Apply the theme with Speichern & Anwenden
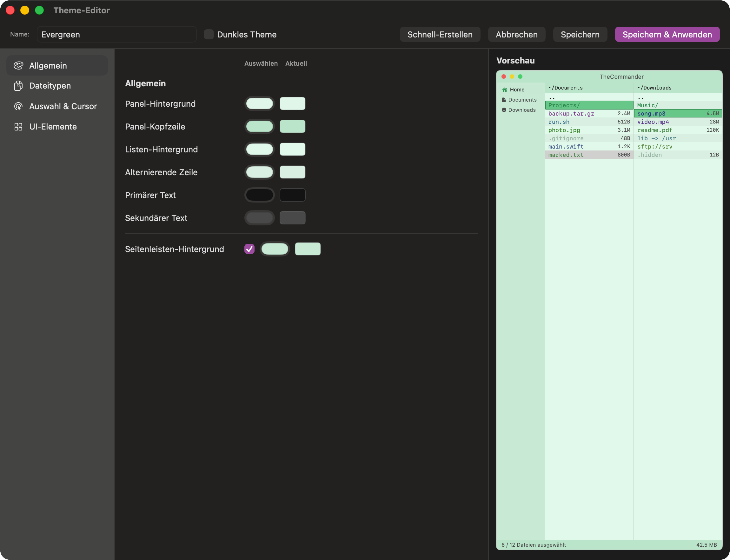This screenshot has height=560, width=730. pyautogui.click(x=667, y=34)
